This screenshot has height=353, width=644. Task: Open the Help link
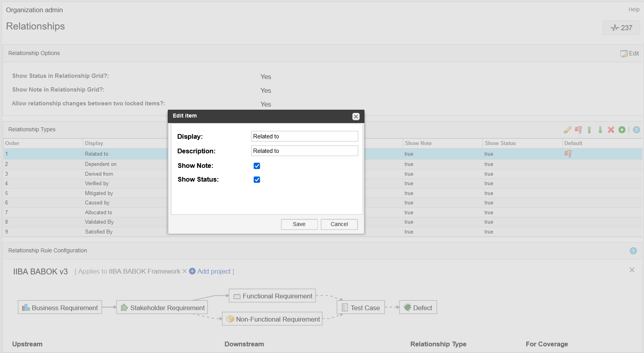634,9
